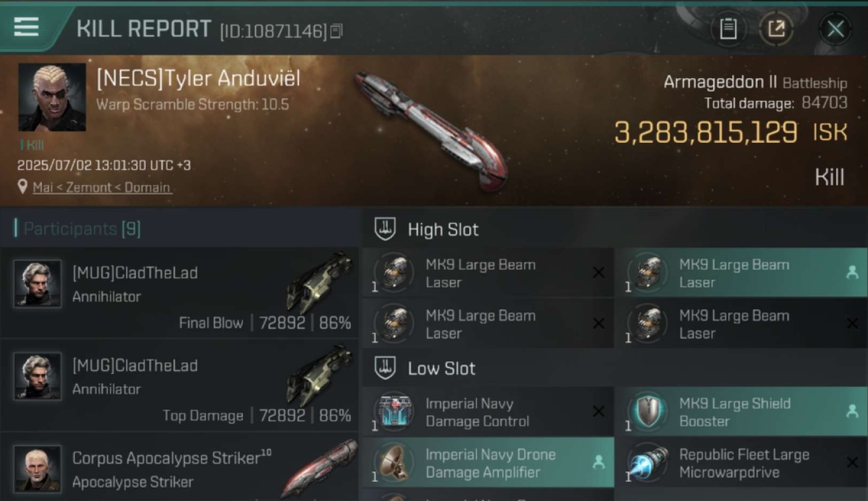Viewport: 868px width, 501px height.
Task: Select the MK9 Large Shield Booster item
Action: point(741,412)
